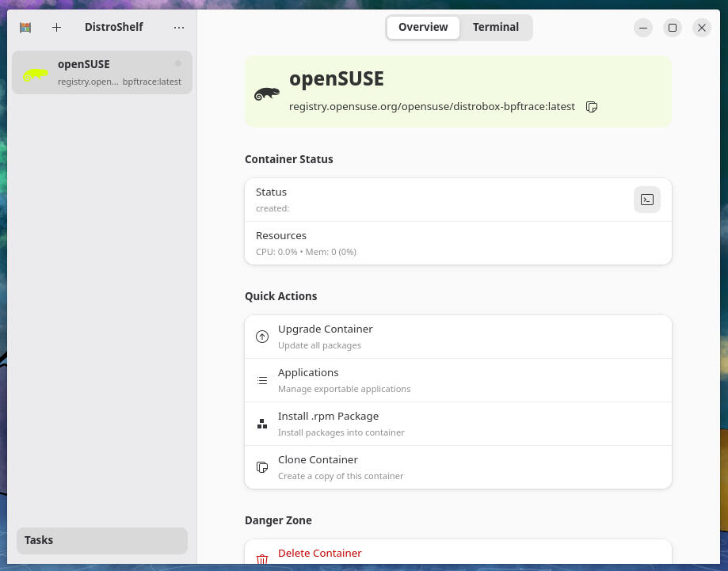Click the red trash delete icon
This screenshot has width=728, height=571.
pos(262,558)
